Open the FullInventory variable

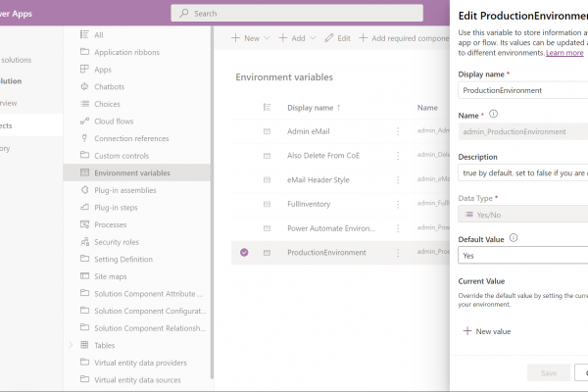(x=309, y=204)
